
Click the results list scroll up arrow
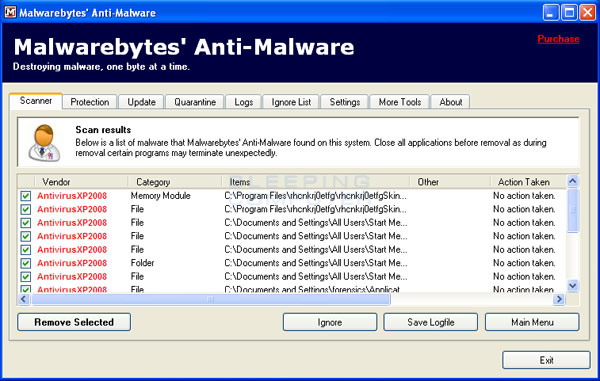click(x=572, y=181)
